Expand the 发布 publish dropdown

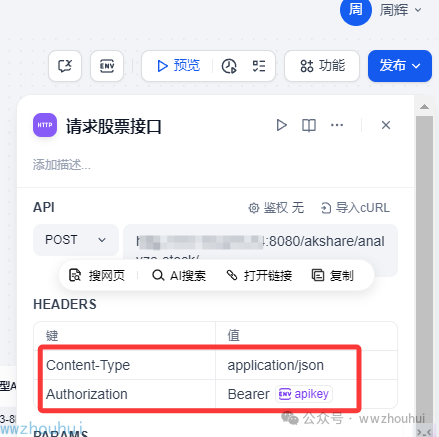tap(400, 66)
